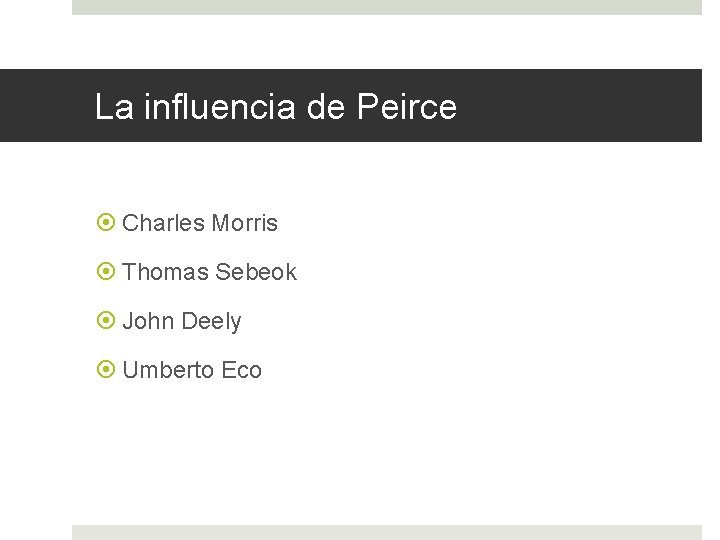
Task: Click the word "Morris" in the list
Action: tap(245, 223)
